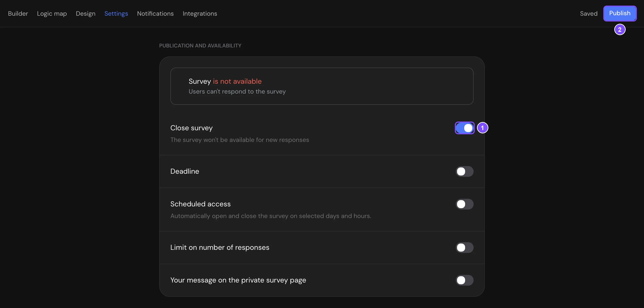This screenshot has height=308, width=644.
Task: Enable message on private survey page toggle
Action: (464, 280)
